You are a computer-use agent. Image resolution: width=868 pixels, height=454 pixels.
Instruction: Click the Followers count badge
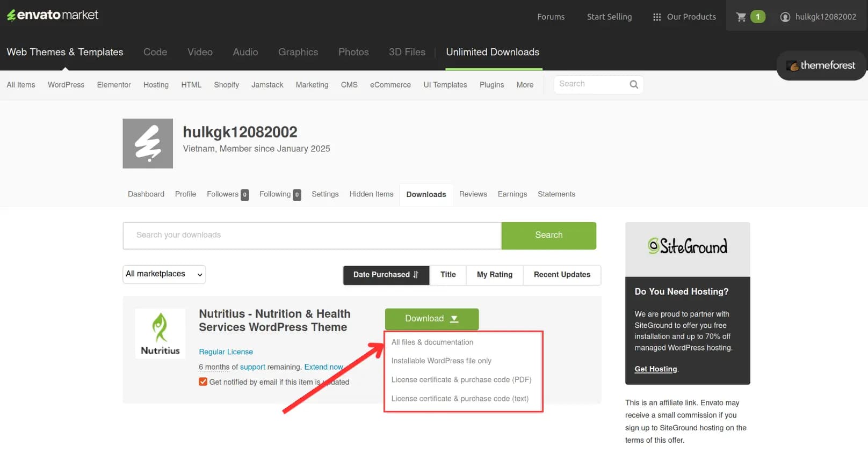tap(244, 195)
